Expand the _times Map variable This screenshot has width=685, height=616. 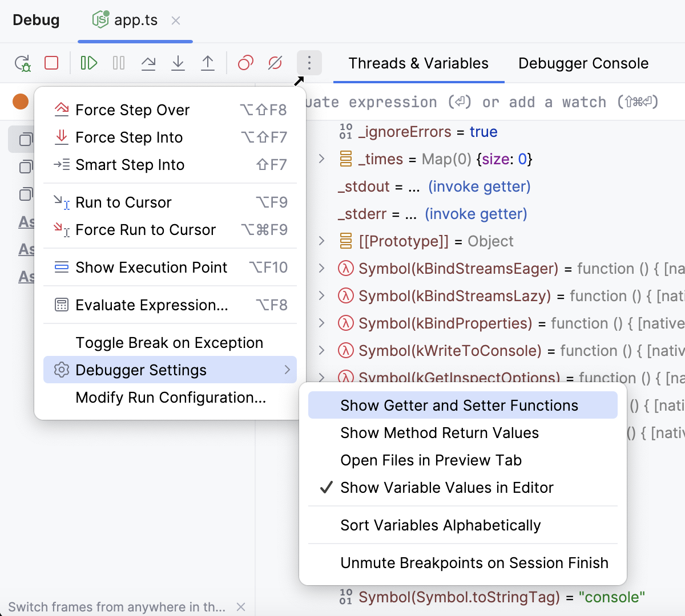point(322,159)
